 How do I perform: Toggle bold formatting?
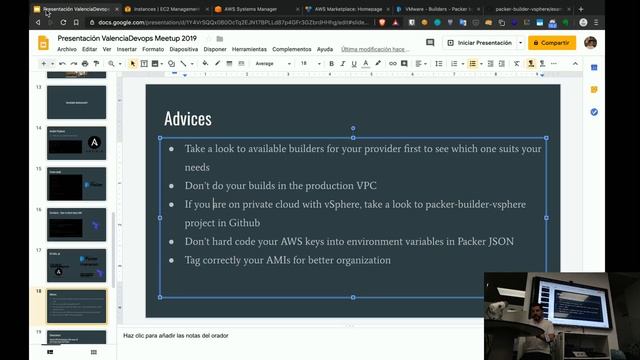coord(331,64)
